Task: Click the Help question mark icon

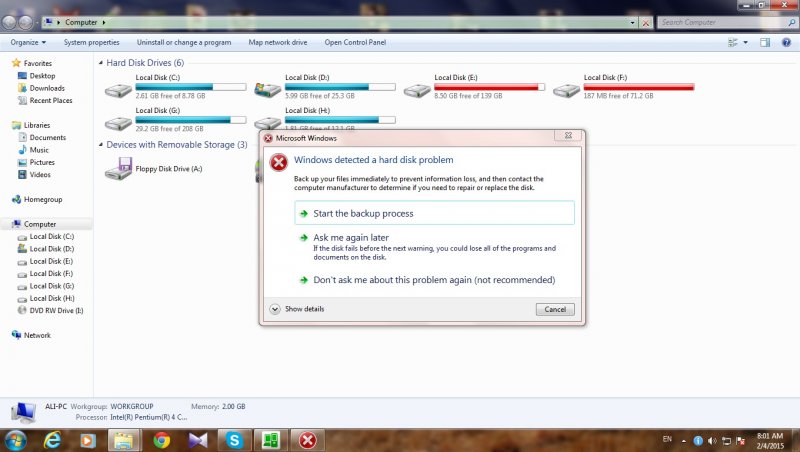Action: 786,42
